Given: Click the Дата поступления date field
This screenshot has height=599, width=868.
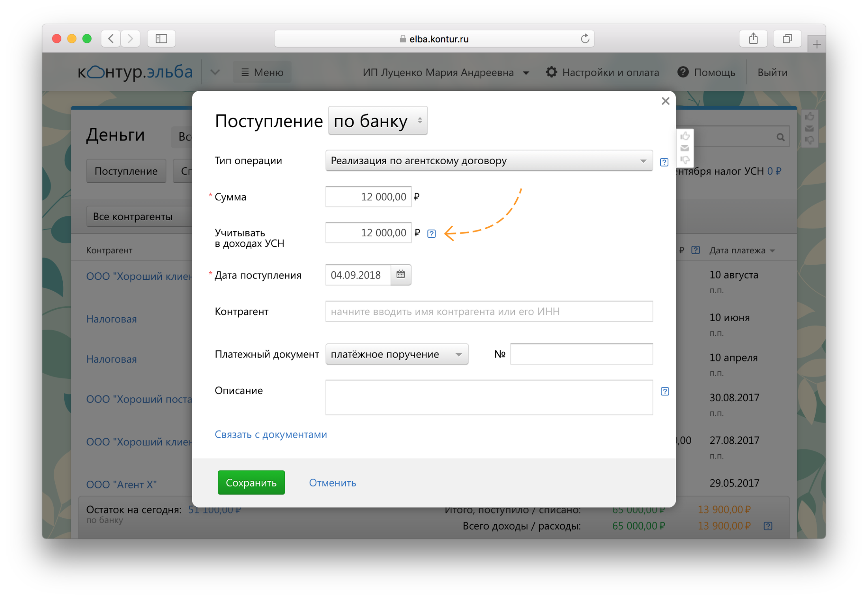Looking at the screenshot, I should coord(358,275).
